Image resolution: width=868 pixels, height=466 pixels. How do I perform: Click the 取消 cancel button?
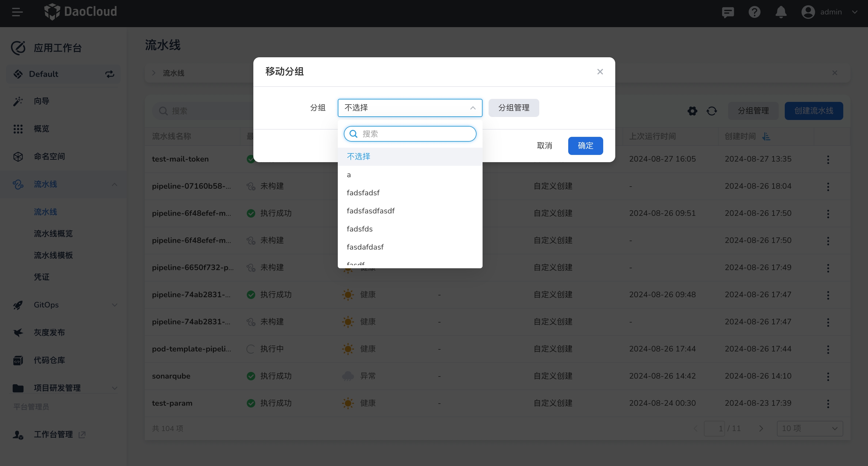click(x=544, y=146)
